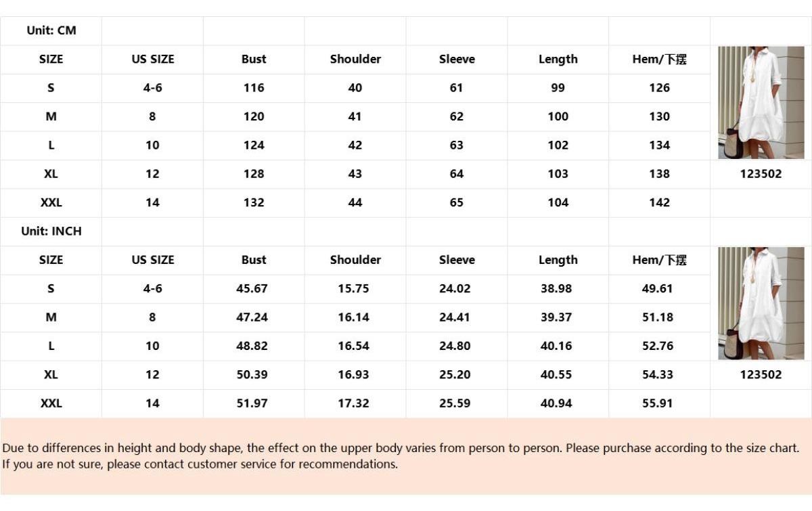Image resolution: width=812 pixels, height=511 pixels.
Task: Click the shoulder value 17.32 cell
Action: tap(353, 403)
